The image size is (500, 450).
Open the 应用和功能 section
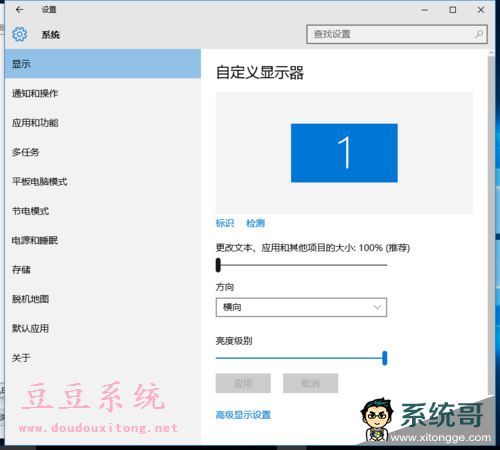point(103,123)
